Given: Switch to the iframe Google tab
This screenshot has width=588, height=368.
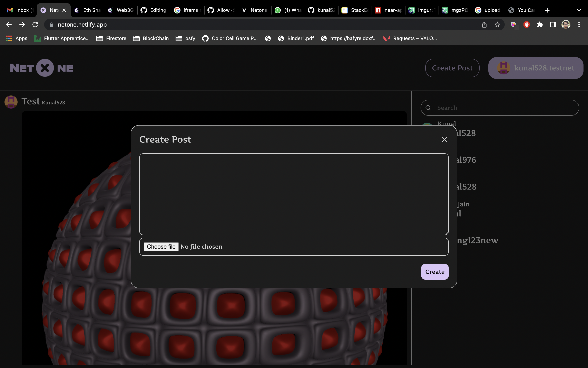Looking at the screenshot, I should coord(188,10).
